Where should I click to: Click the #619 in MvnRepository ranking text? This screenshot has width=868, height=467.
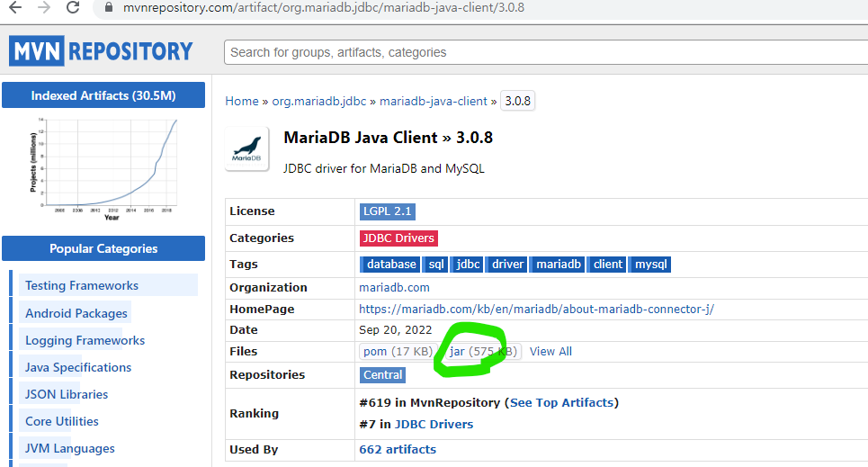[430, 403]
